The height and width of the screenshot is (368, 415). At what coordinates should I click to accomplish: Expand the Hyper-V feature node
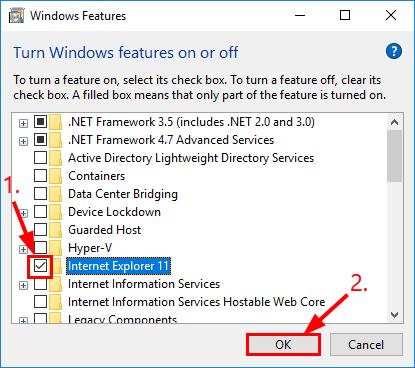tap(23, 249)
